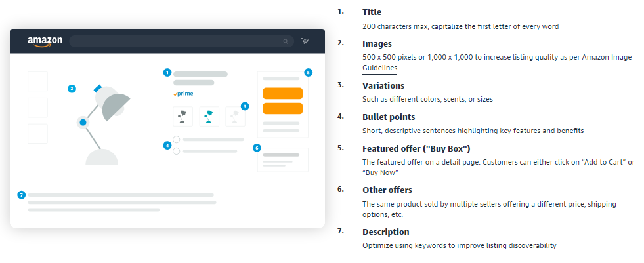Click the last blank thumbnail beside the lamp
644x263 pixels.
(x=38, y=134)
